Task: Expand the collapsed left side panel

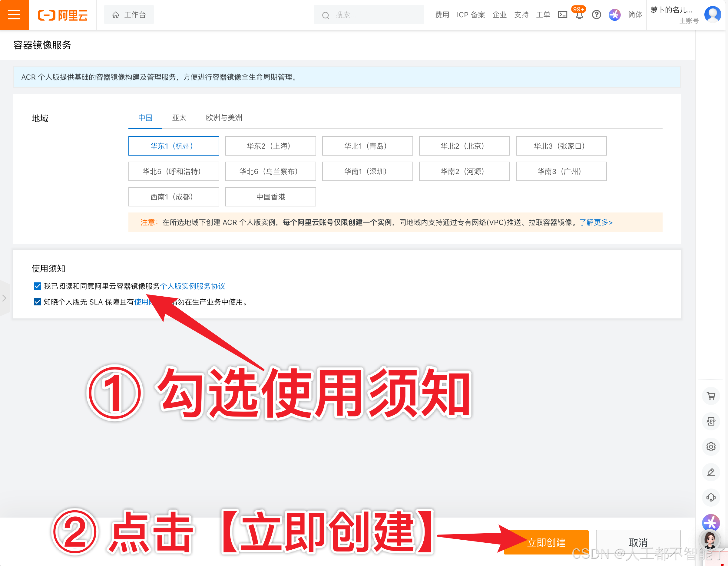Action: click(x=5, y=298)
